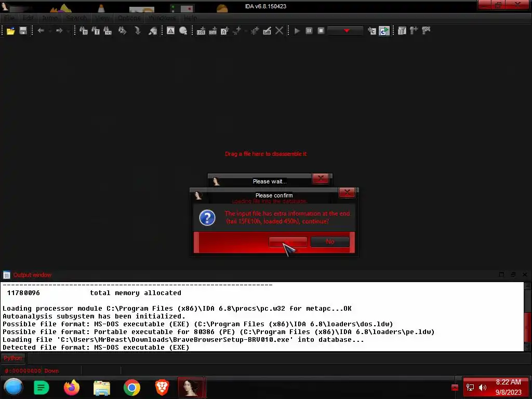The image size is (532, 399).
Task: Click the Output window title icon
Action: (x=6, y=275)
